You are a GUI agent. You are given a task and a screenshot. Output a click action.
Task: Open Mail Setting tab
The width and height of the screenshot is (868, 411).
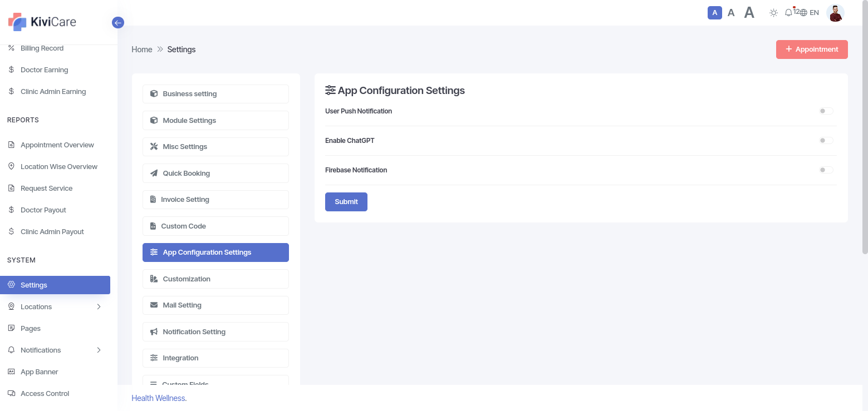215,305
